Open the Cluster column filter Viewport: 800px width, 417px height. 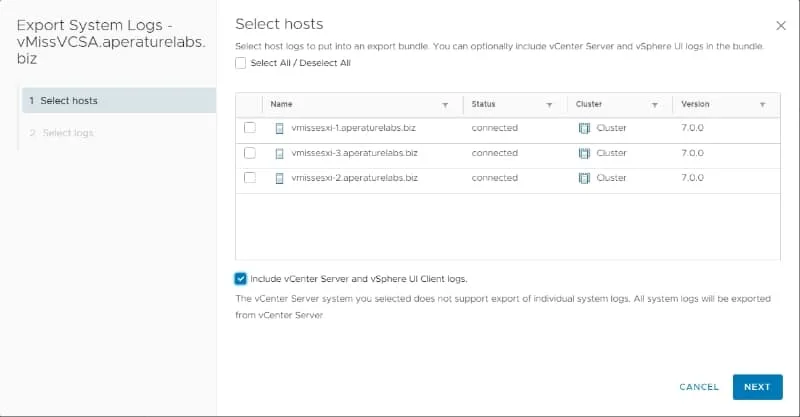point(654,105)
